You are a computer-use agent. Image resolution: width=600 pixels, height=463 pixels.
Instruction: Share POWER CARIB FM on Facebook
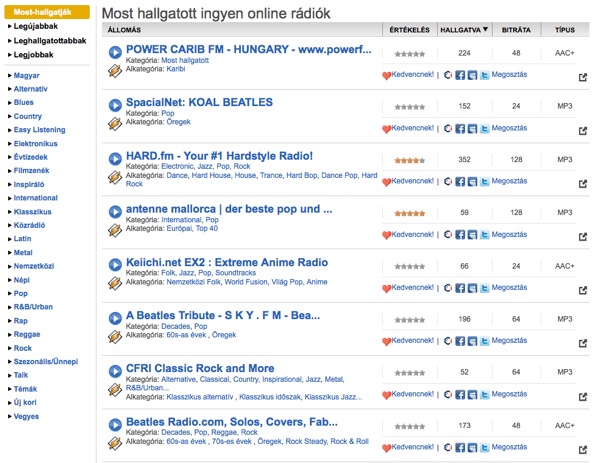tap(460, 75)
